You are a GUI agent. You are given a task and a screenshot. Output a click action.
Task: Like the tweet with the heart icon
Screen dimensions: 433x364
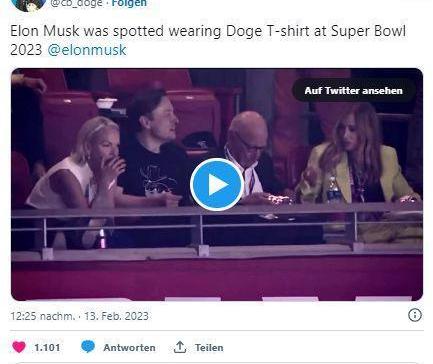tap(19, 347)
